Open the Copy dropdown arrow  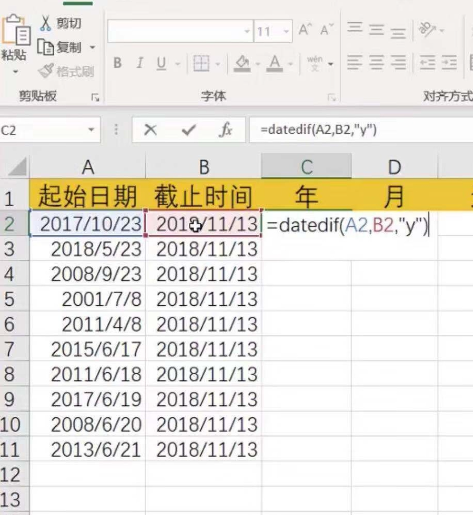(92, 47)
